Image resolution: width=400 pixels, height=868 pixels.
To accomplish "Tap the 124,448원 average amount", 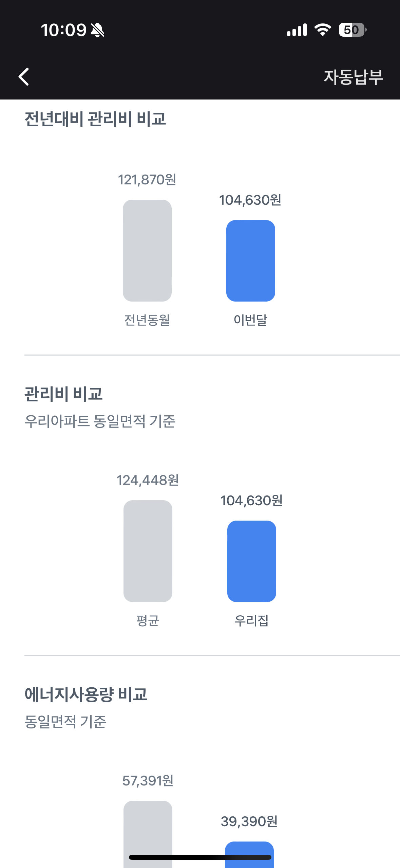I will click(x=148, y=480).
